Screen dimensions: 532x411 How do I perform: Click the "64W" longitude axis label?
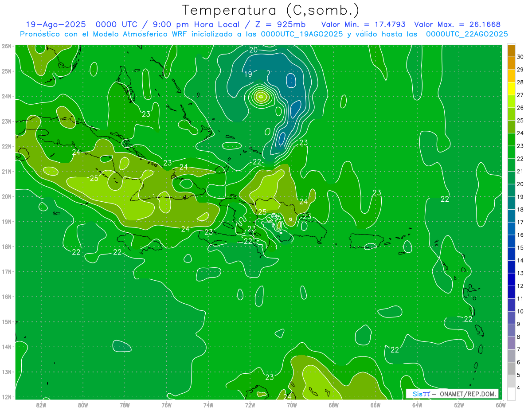click(x=417, y=404)
